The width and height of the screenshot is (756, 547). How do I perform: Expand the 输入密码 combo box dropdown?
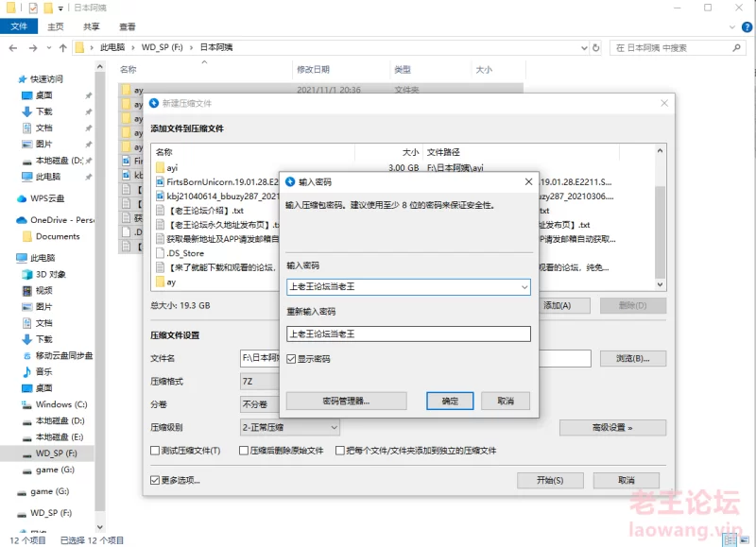pos(524,286)
